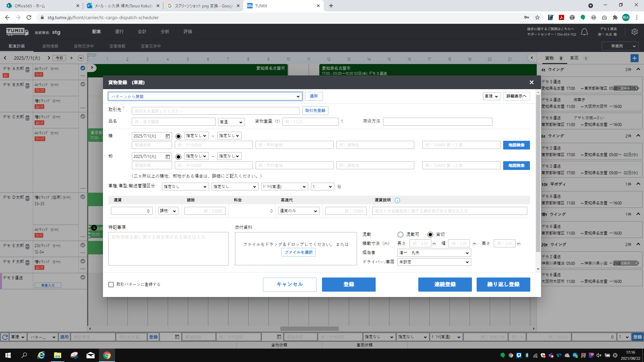
Task: Expand the ドライバー/車両 未設定 dropdown
Action: (x=434, y=262)
